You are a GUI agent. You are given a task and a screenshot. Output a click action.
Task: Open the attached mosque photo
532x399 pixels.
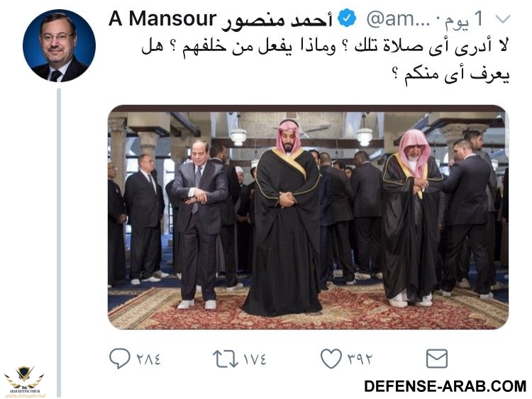[308, 217]
